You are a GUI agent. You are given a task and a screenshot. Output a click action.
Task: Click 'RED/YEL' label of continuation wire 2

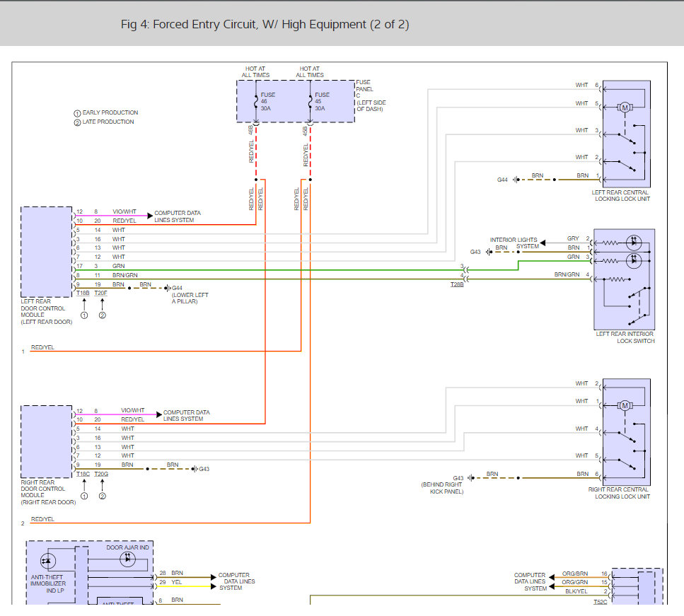(x=42, y=519)
